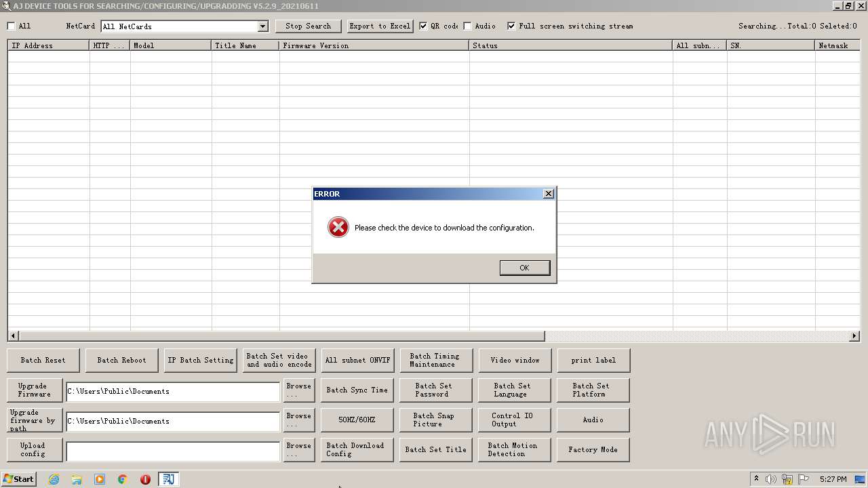Screen dimensions: 868x488
Task: Open Batch Set Platform
Action: [x=594, y=390]
